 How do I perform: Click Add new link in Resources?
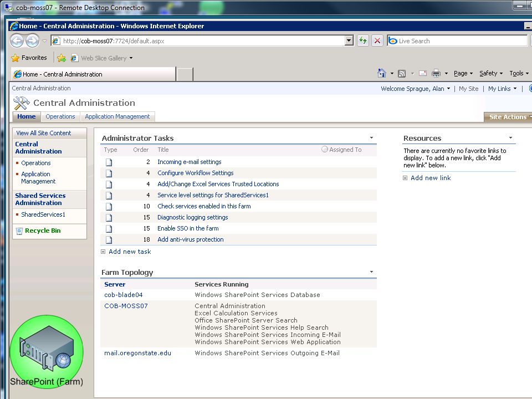(431, 178)
